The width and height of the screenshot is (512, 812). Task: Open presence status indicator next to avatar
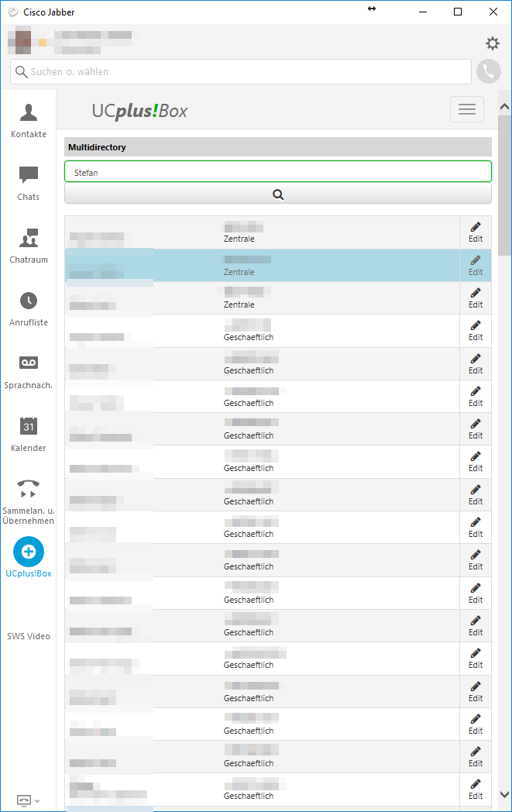pyautogui.click(x=43, y=43)
